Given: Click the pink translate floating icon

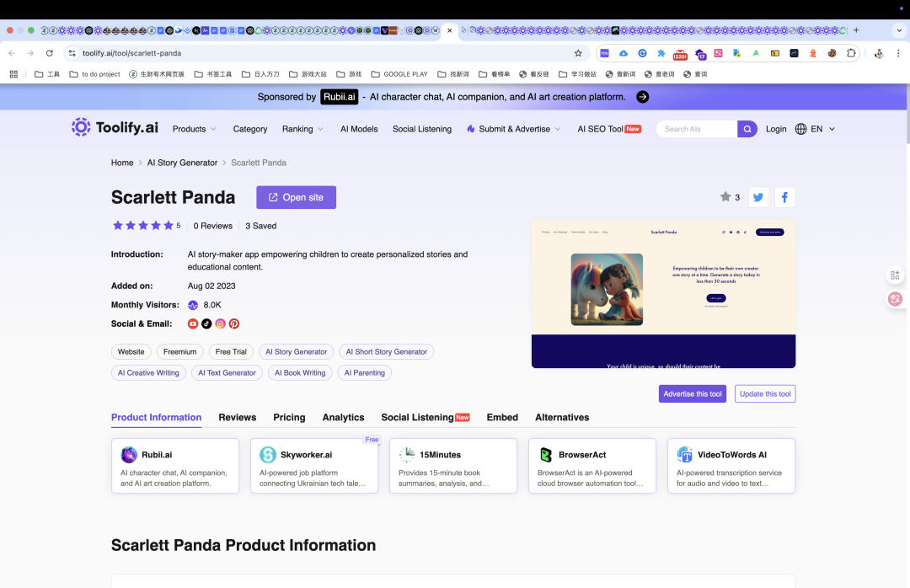Looking at the screenshot, I should [895, 299].
